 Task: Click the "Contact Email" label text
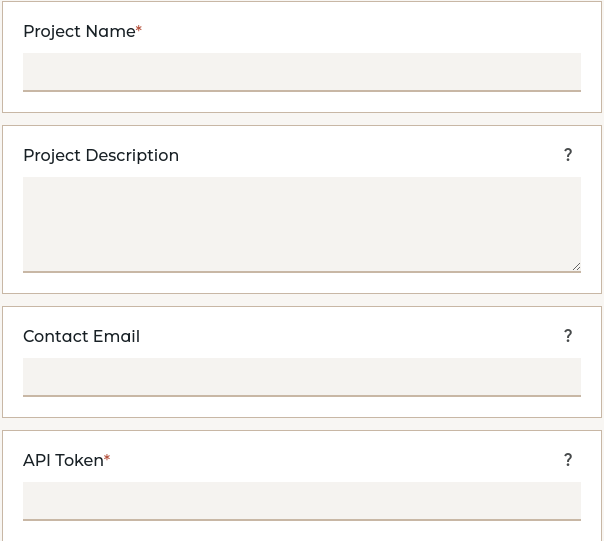[81, 337]
